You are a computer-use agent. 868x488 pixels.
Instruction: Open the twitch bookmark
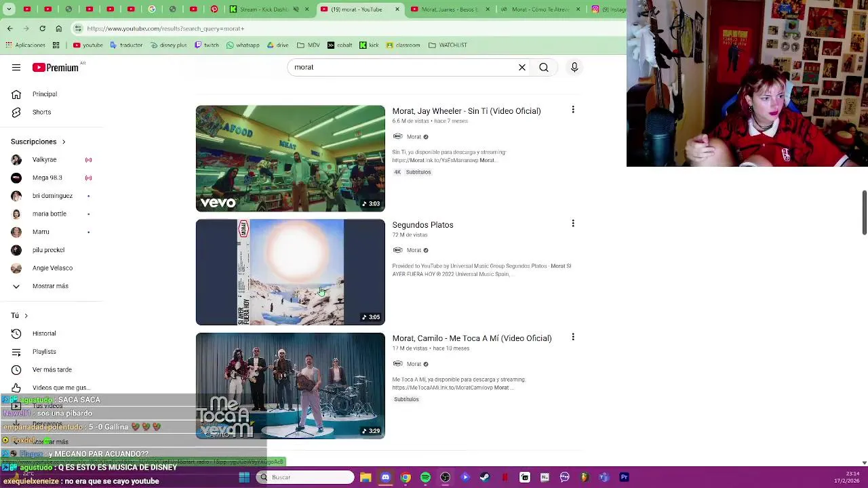tap(207, 45)
